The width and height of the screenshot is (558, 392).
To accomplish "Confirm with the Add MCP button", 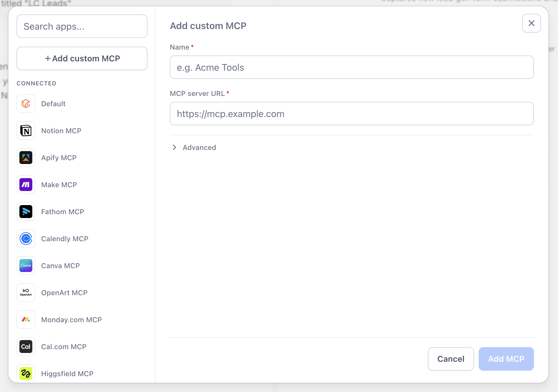I will pyautogui.click(x=506, y=359).
